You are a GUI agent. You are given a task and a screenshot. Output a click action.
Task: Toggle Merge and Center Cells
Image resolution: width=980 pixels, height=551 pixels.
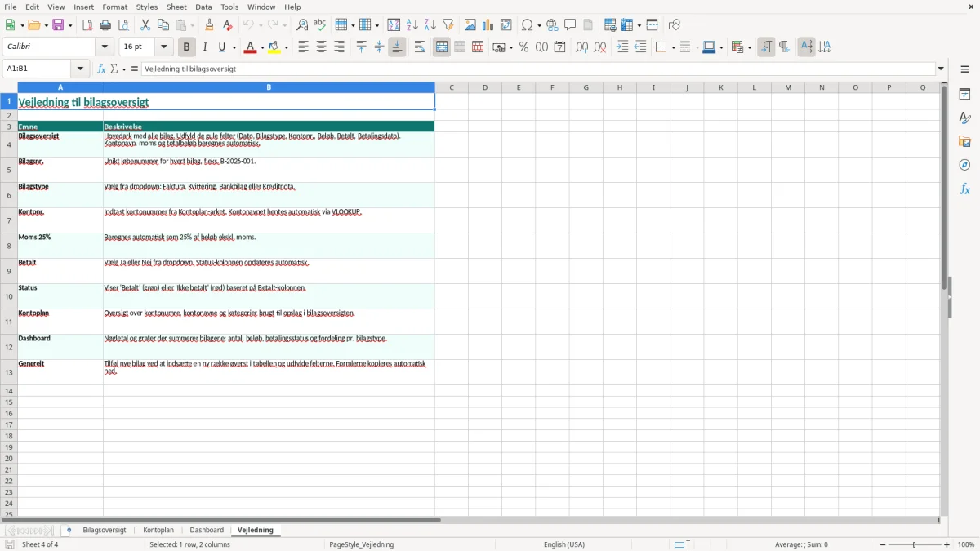click(x=442, y=47)
